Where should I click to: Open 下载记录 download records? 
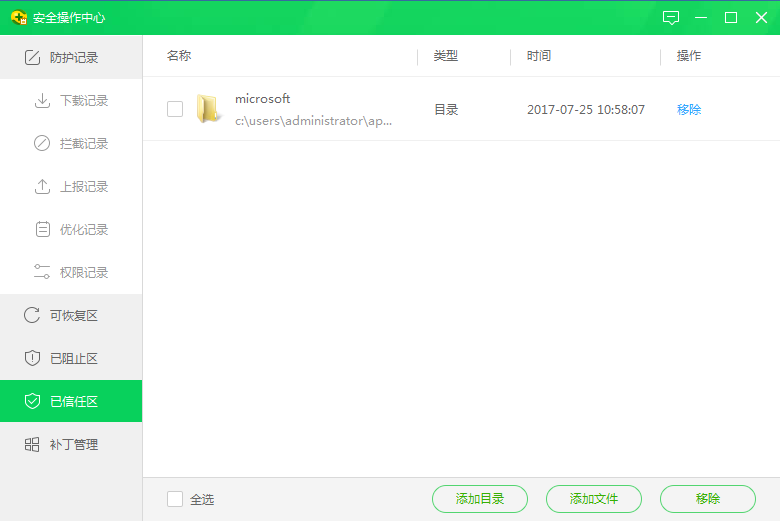[71, 101]
